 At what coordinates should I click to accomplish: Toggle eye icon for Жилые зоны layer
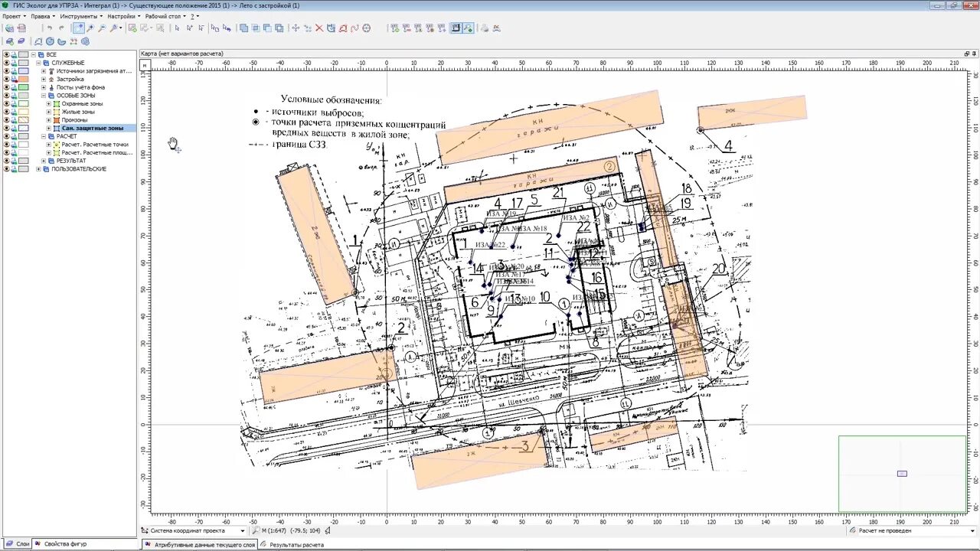pyautogui.click(x=6, y=112)
